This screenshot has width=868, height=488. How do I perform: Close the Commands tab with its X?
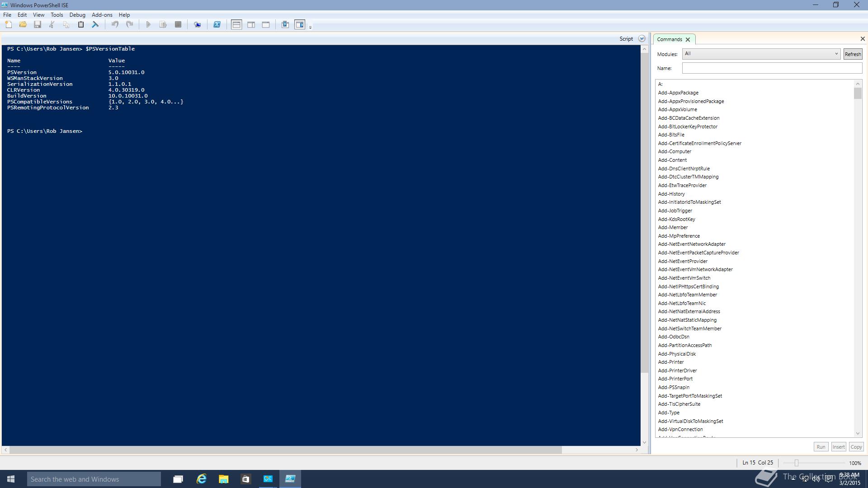click(688, 40)
